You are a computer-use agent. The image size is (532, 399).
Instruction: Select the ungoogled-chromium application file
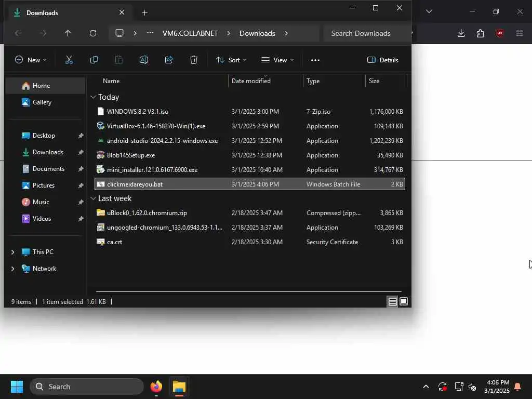(250, 228)
